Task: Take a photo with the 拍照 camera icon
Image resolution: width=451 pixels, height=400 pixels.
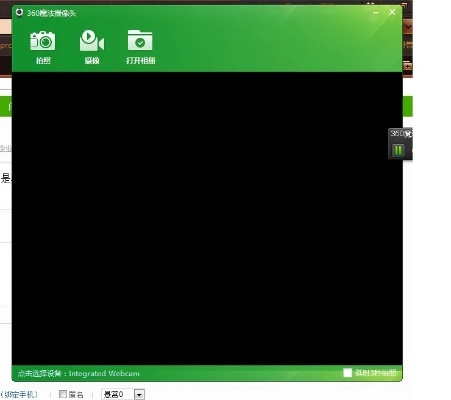Action: click(x=43, y=41)
